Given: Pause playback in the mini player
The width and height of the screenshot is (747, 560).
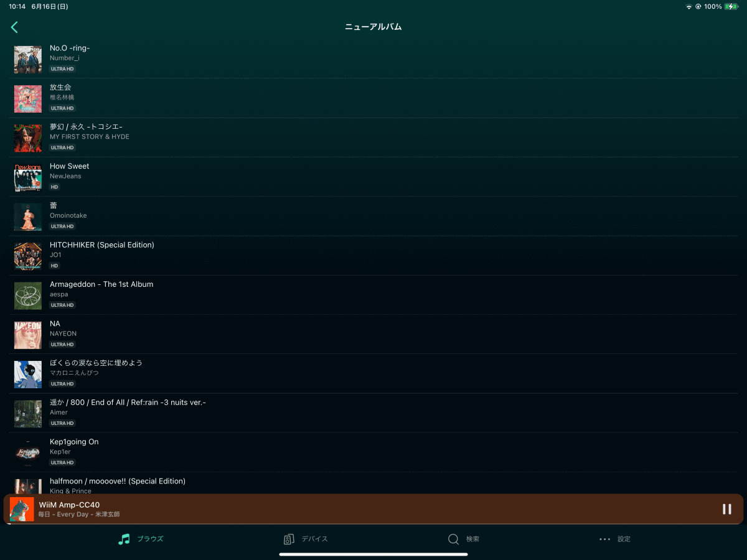Looking at the screenshot, I should [726, 509].
